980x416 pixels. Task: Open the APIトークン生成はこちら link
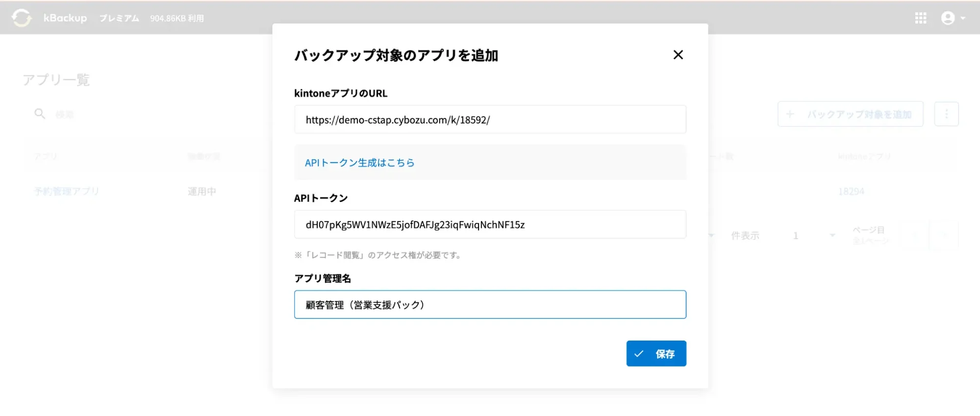pos(359,163)
